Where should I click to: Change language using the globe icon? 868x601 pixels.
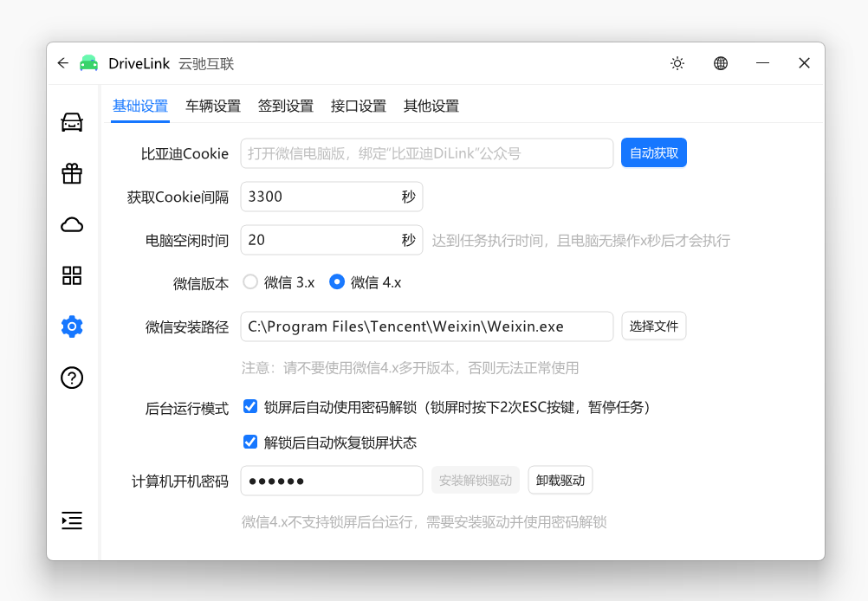pos(721,62)
